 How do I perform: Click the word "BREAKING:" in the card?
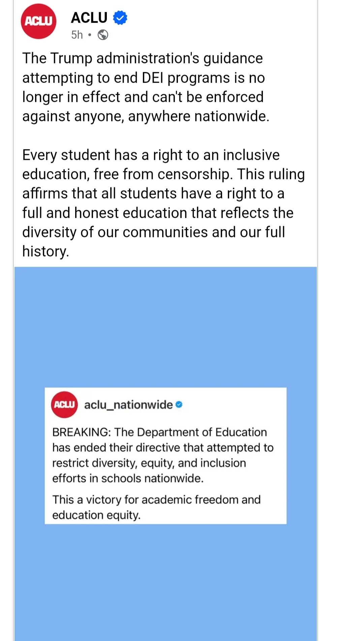tap(82, 432)
